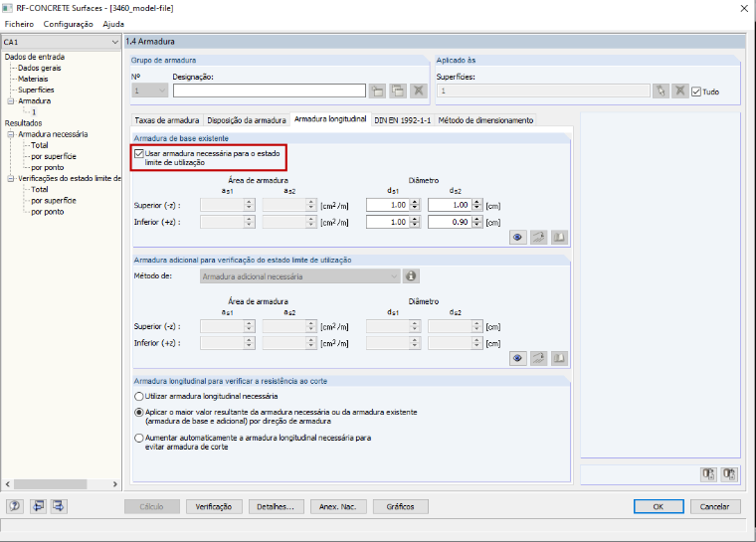Select Dados gerais in the navigator tree

(40, 68)
